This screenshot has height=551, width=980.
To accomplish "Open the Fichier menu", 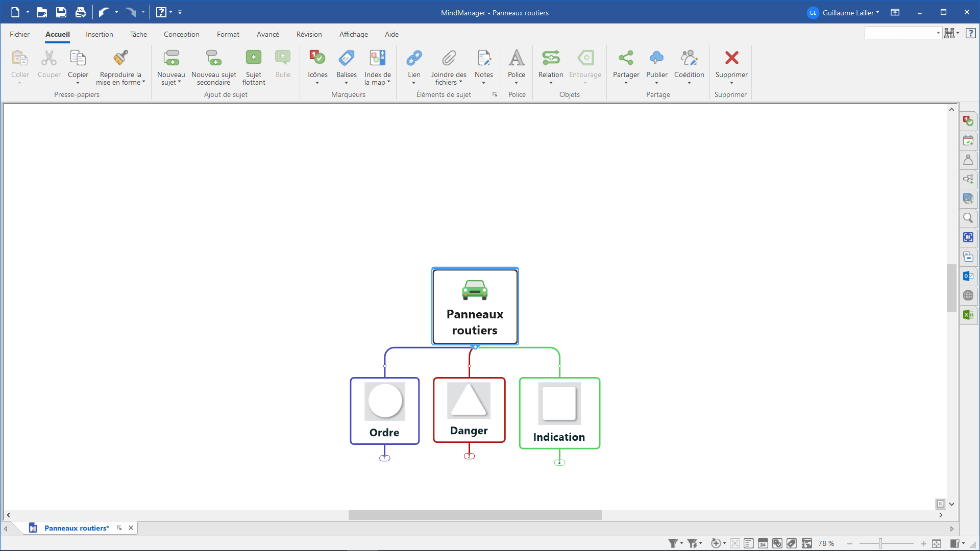I will coord(19,34).
